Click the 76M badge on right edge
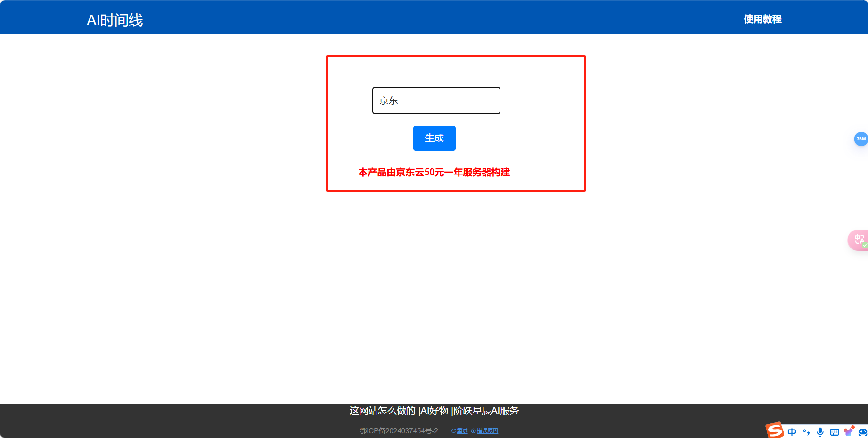868x438 pixels. click(861, 139)
